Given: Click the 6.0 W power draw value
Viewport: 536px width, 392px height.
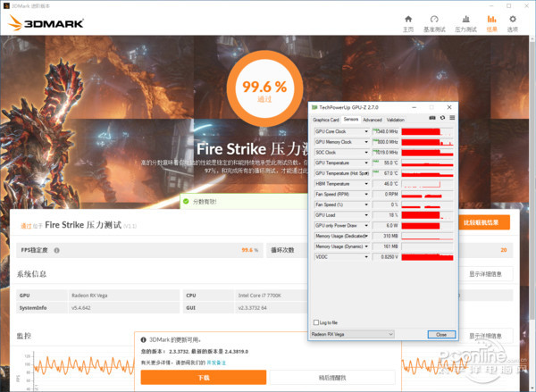Looking at the screenshot, I should pos(385,226).
